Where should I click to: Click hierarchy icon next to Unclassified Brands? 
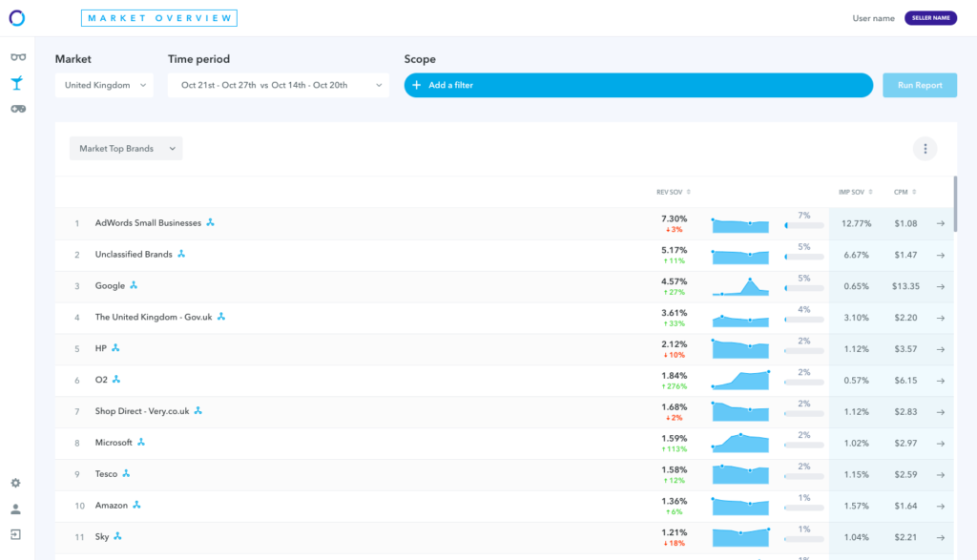[x=181, y=254]
